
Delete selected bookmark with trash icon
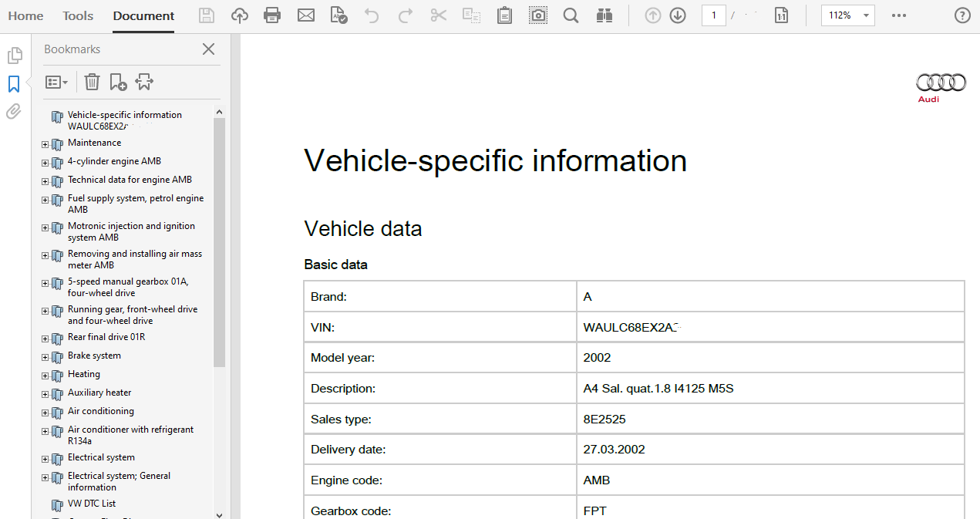pos(92,82)
